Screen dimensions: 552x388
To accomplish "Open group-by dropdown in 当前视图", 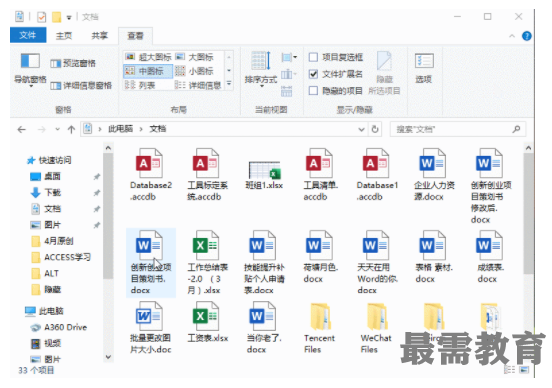I will 289,57.
